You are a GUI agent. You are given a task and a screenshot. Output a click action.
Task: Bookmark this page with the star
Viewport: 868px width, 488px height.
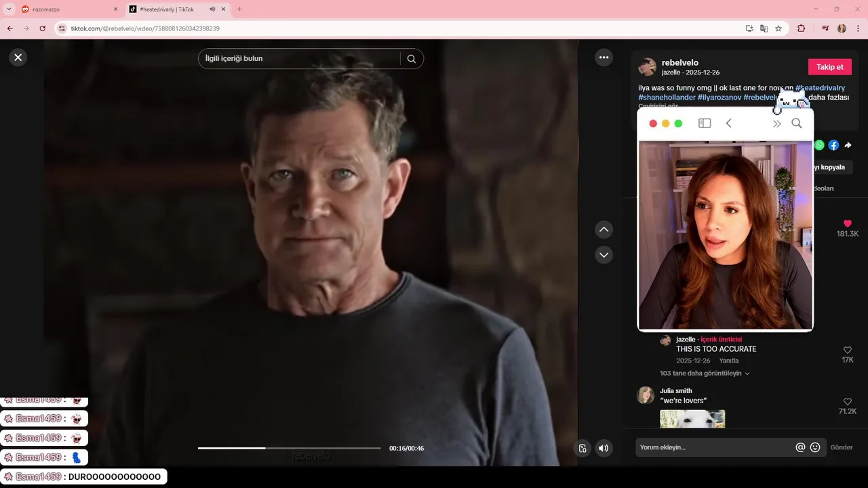778,28
